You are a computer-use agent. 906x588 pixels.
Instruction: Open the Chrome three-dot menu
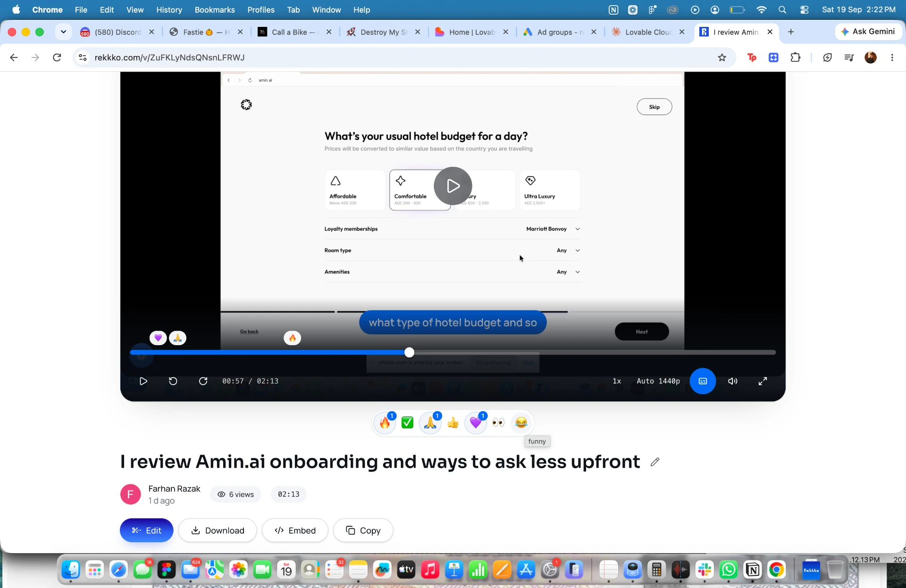(x=892, y=58)
